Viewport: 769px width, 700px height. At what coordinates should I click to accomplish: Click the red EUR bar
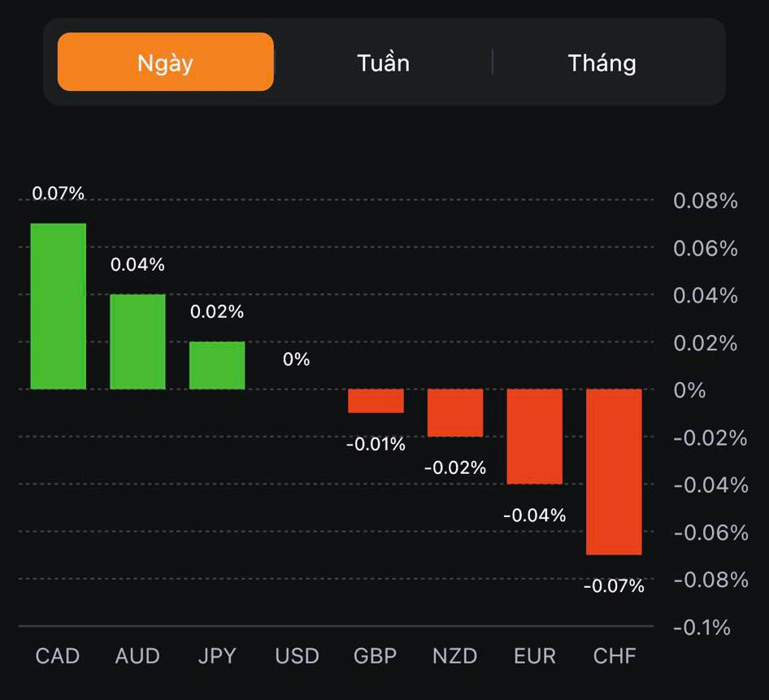[535, 436]
